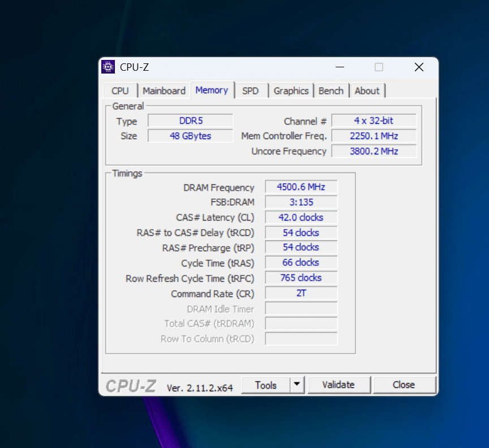Expand the Tools dropdown arrow
The image size is (489, 448).
click(297, 385)
